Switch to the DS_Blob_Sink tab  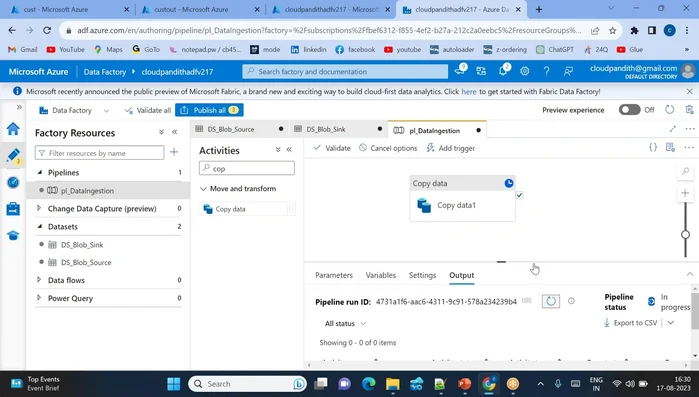338,129
